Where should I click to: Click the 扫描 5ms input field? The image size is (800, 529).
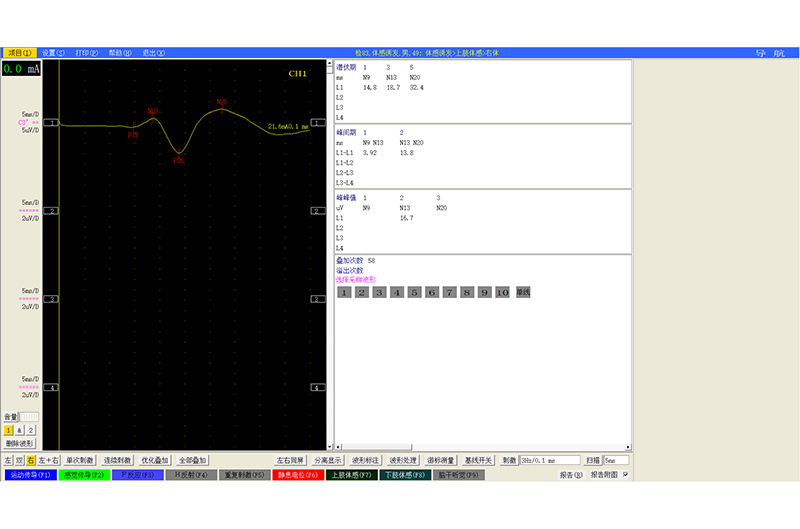pyautogui.click(x=616, y=460)
